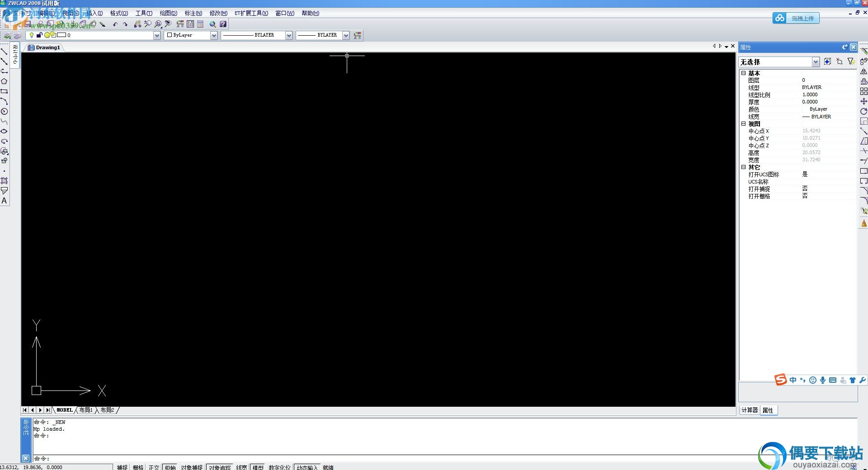Open the 修改 menu
This screenshot has height=470, width=868.
click(218, 13)
